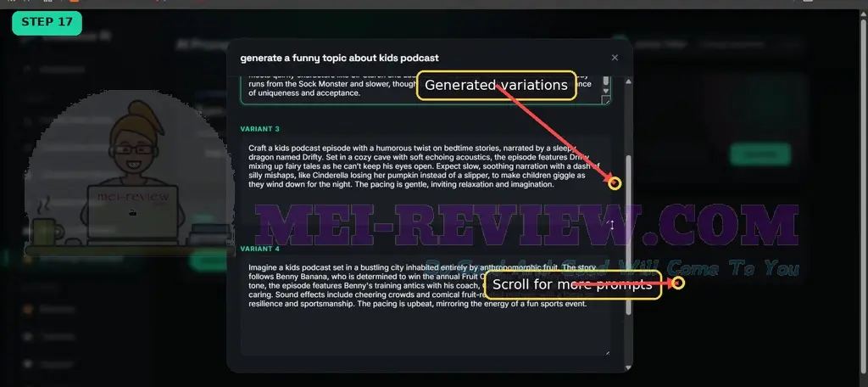Click down arrow of Sock Monster textarea scrollbar
The image size is (868, 387).
pyautogui.click(x=605, y=90)
